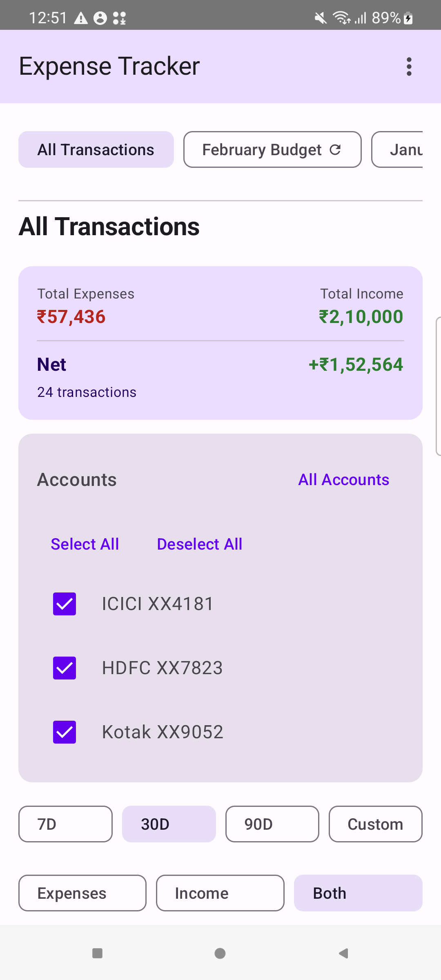Tap the Recent apps square button
The height and width of the screenshot is (980, 441).
pyautogui.click(x=97, y=953)
